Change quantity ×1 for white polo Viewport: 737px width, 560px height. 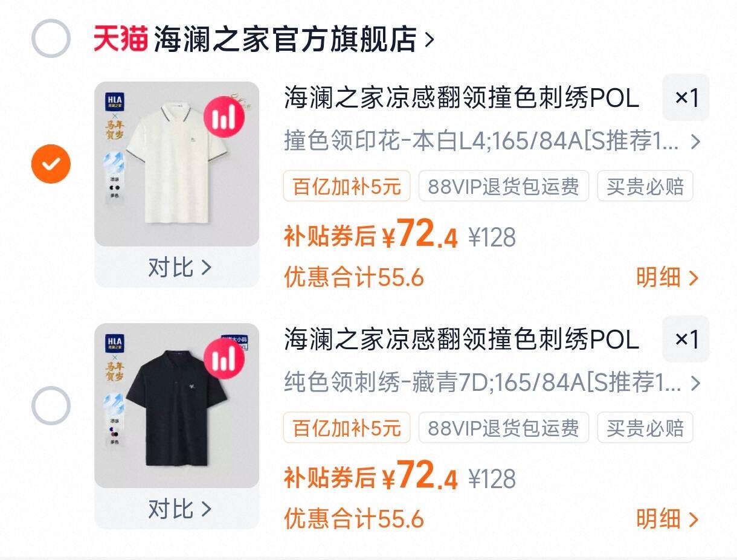(686, 98)
